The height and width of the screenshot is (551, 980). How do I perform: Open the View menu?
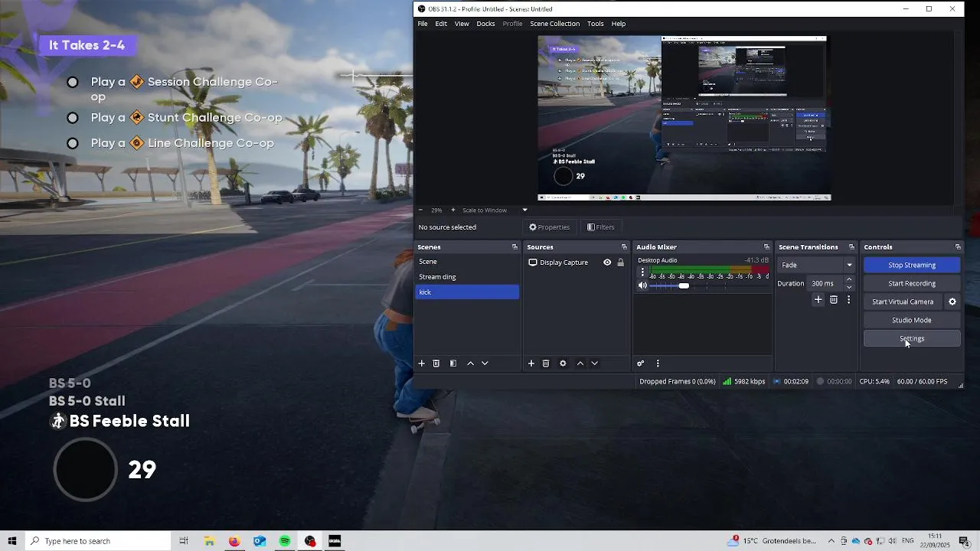pyautogui.click(x=462, y=24)
